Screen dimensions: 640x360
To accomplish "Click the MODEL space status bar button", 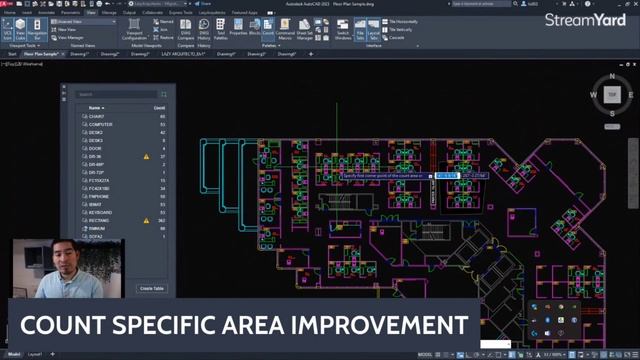I will (424, 355).
